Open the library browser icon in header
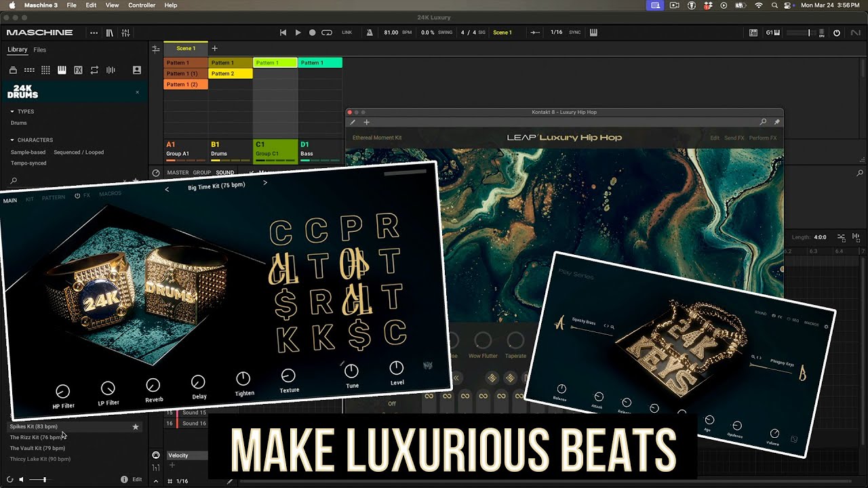The height and width of the screenshot is (488, 868). (110, 33)
